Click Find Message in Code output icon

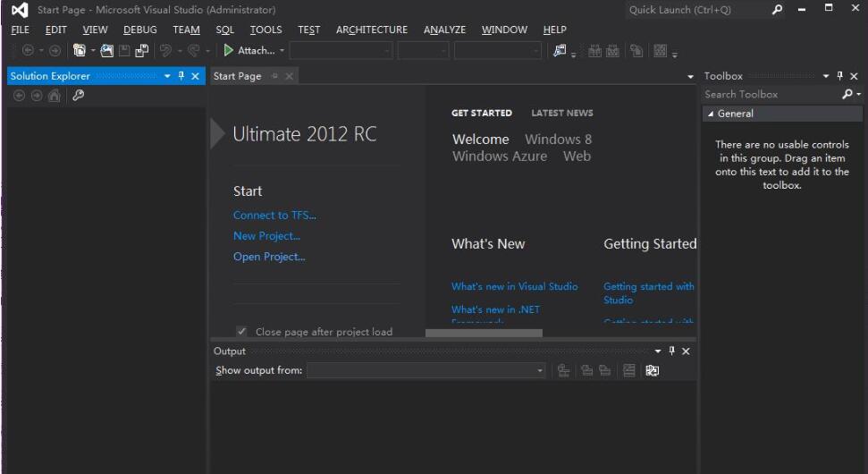pyautogui.click(x=563, y=370)
